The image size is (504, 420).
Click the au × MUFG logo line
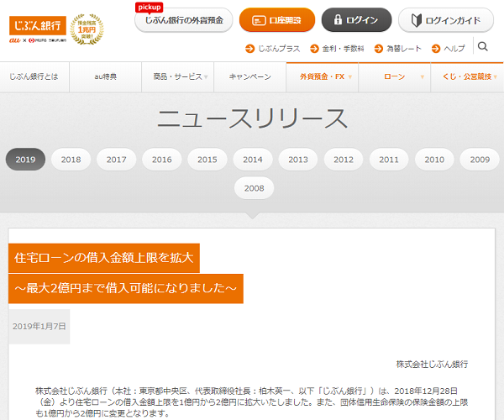(x=38, y=40)
